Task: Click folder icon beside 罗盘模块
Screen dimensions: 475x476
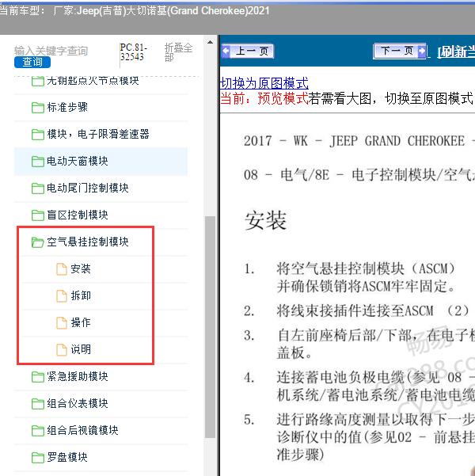Action: (38, 458)
